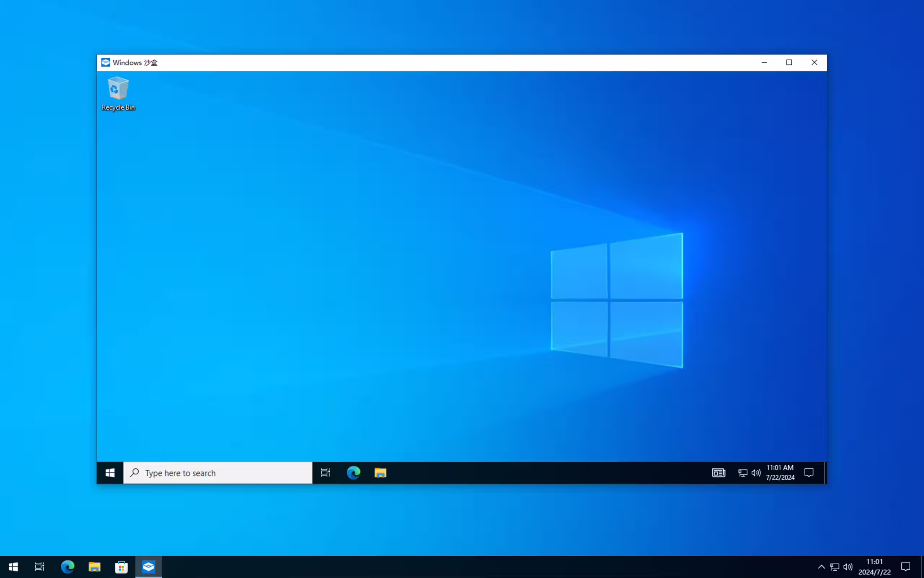924x578 pixels.
Task: Click the Windows Sandbox title bar icon
Action: coord(106,62)
